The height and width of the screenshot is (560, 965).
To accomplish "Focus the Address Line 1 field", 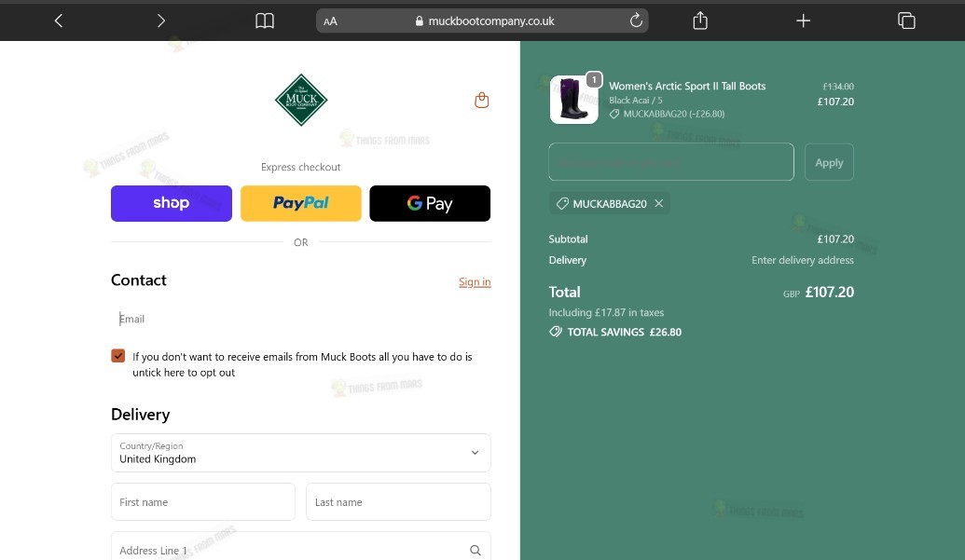I will click(301, 548).
